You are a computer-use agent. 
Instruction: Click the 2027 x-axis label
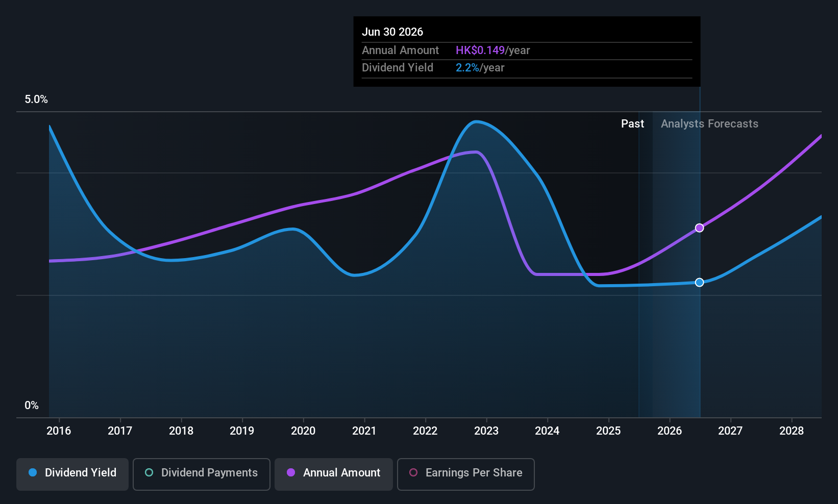click(x=730, y=431)
